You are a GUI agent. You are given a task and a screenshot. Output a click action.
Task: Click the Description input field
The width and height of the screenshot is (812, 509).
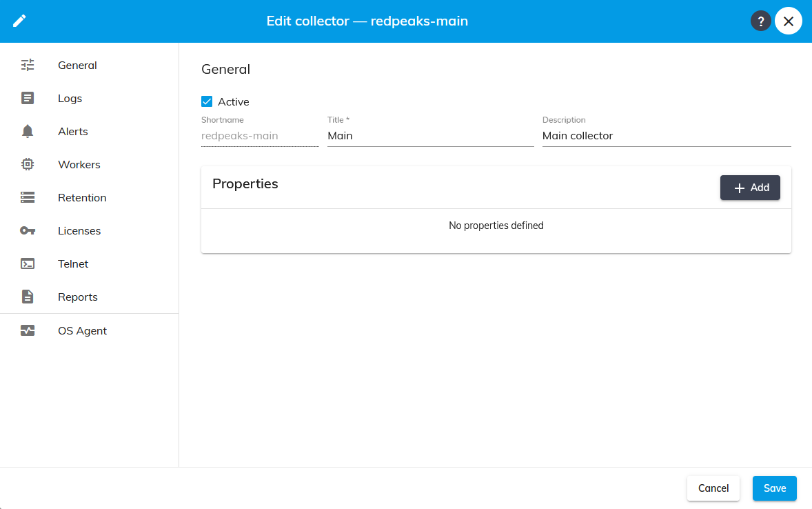point(667,136)
